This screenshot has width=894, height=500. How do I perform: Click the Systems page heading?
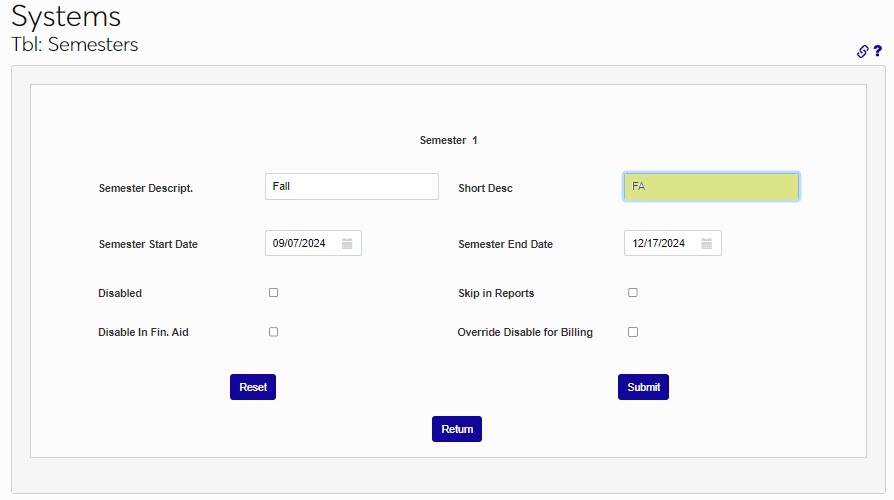66,17
